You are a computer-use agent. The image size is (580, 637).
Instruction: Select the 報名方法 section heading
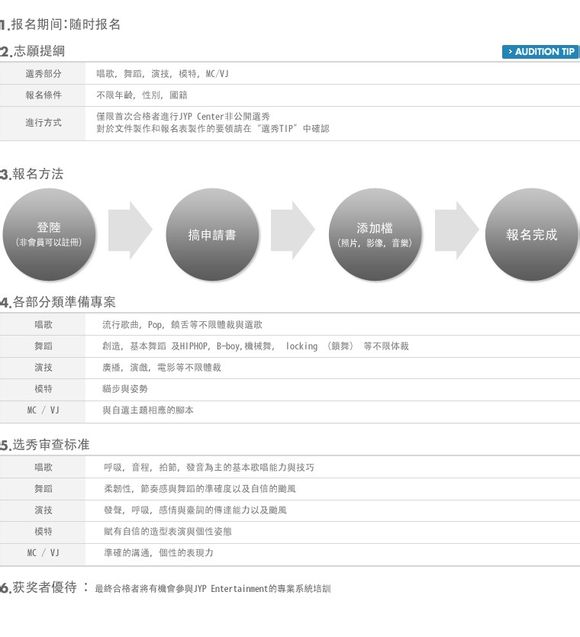(32, 174)
